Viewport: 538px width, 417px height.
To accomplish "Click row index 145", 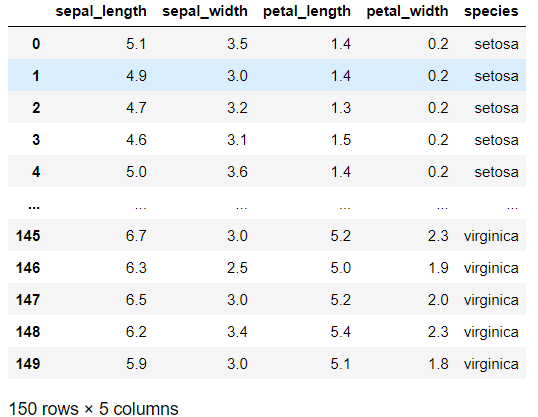I will coord(28,236).
